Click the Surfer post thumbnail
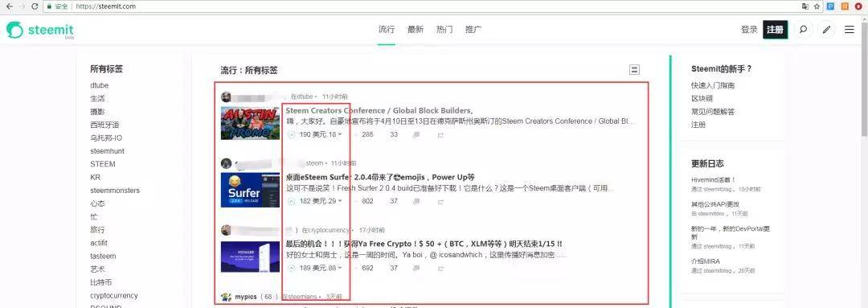This screenshot has width=868, height=308. (250, 190)
